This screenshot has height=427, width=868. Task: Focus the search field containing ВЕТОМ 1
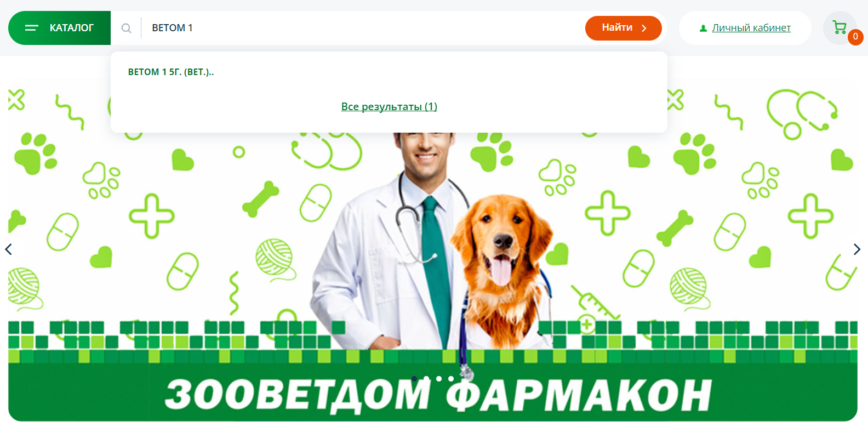coord(362,28)
